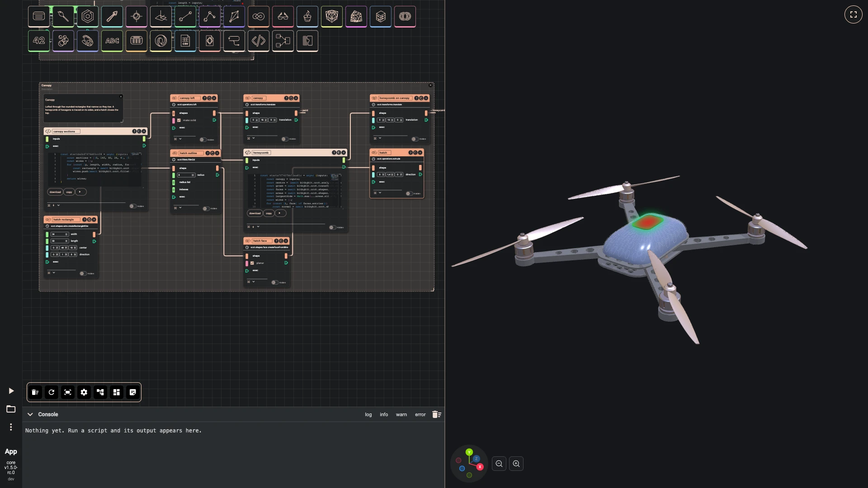Toggle Hidden switch on hatch rectangle node
Screen dimensions: 868x488
(83, 273)
